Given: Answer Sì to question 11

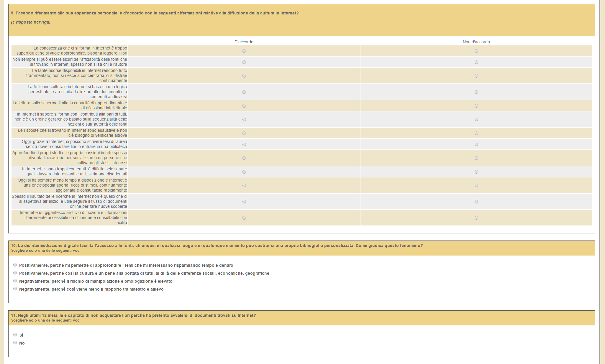Looking at the screenshot, I should [15, 335].
